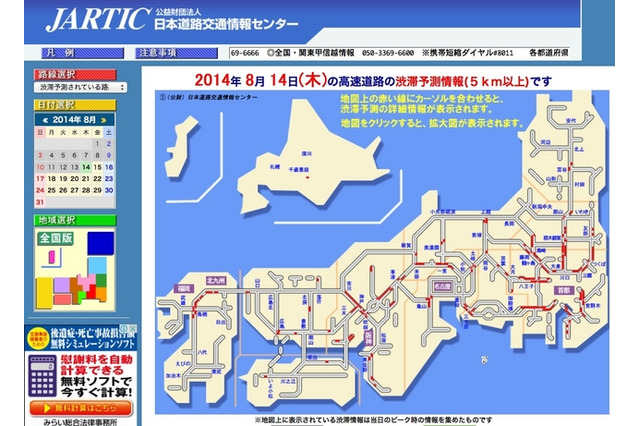Viewport: 640px width, 426px height.
Task: Select date 17 in the calendar
Action: 40,179
